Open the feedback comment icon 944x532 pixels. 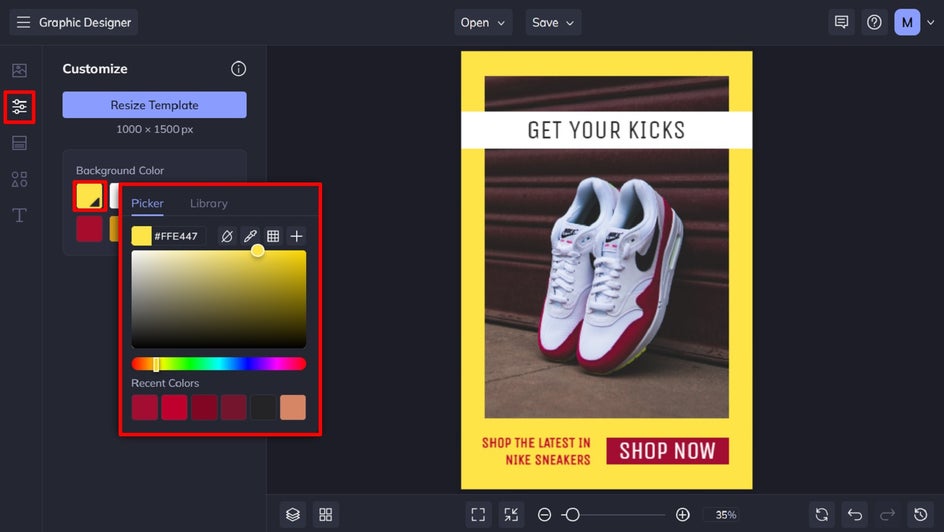(842, 22)
